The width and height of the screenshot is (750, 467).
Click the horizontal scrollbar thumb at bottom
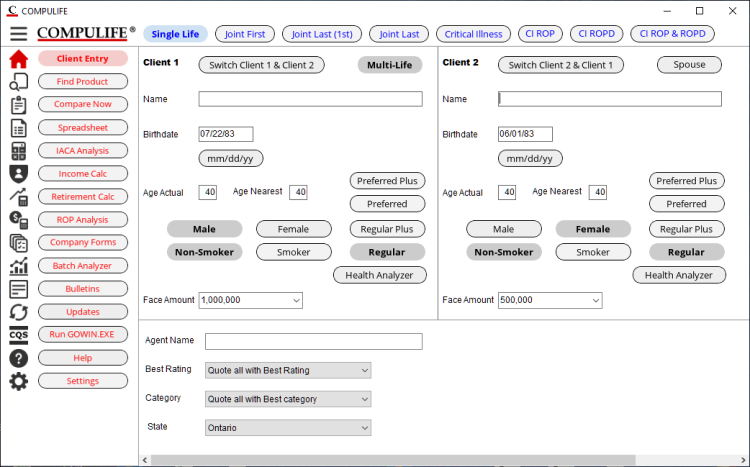click(393, 460)
